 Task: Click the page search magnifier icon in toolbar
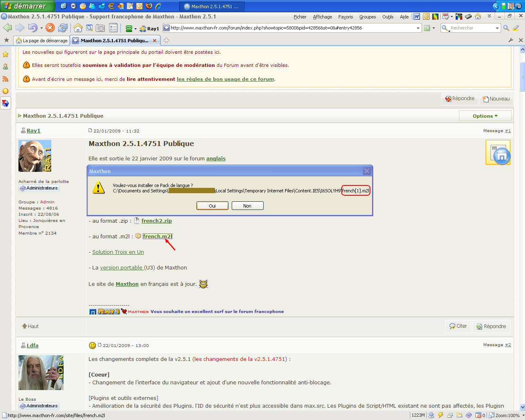[x=89, y=28]
